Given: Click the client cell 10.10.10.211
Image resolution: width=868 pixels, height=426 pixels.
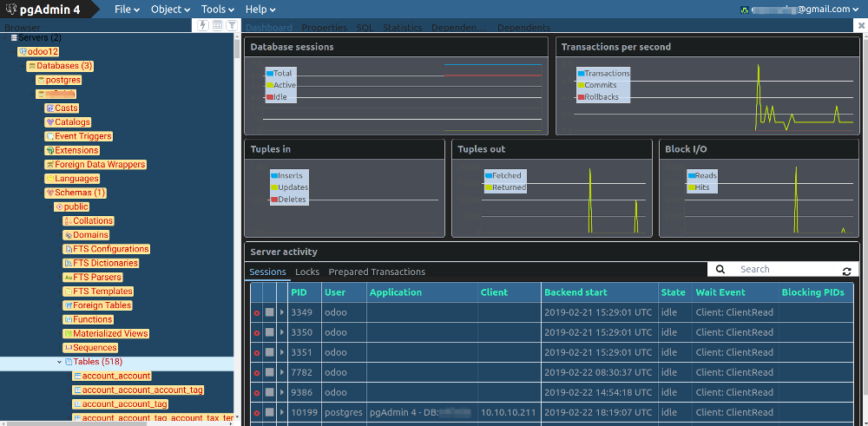Looking at the screenshot, I should (x=509, y=413).
